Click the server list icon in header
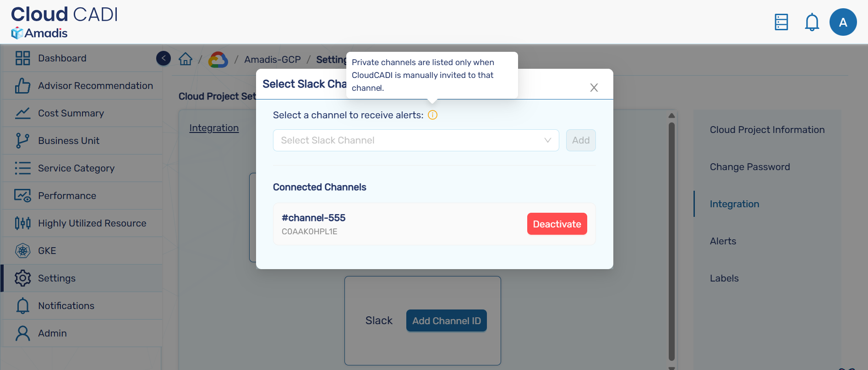The image size is (868, 370). (781, 22)
